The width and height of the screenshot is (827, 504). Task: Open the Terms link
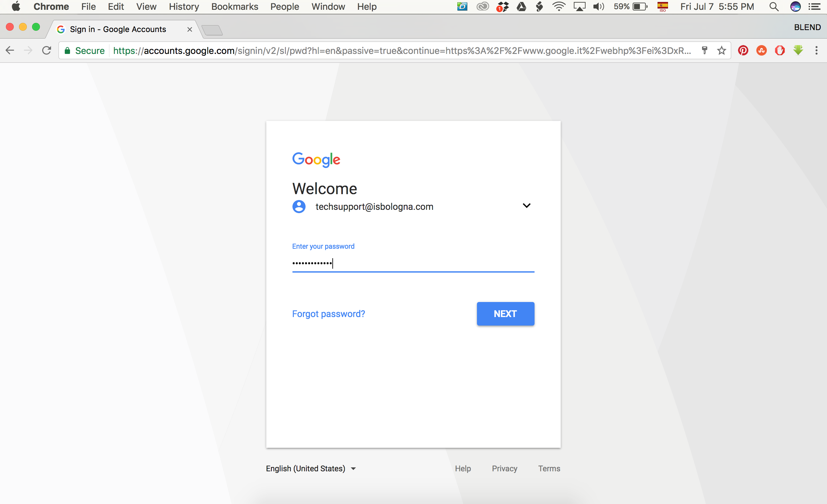coord(549,468)
